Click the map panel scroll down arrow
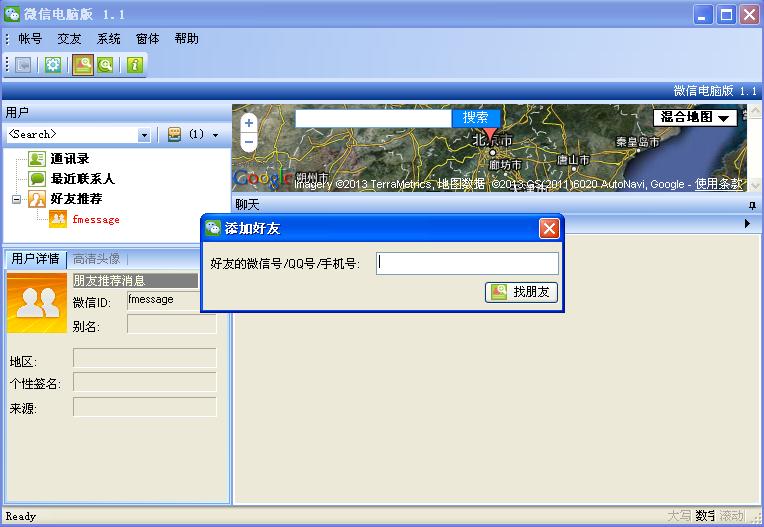764x527 pixels. pos(755,185)
